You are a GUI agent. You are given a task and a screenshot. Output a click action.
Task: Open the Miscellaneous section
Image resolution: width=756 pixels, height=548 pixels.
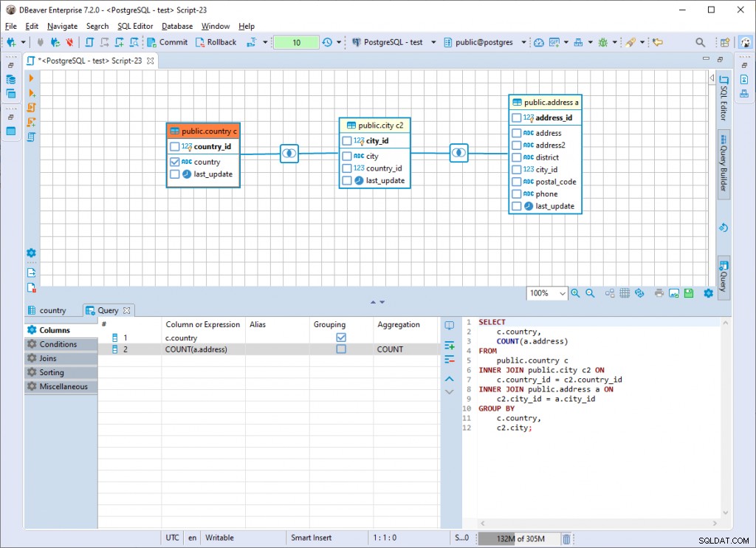coord(61,386)
